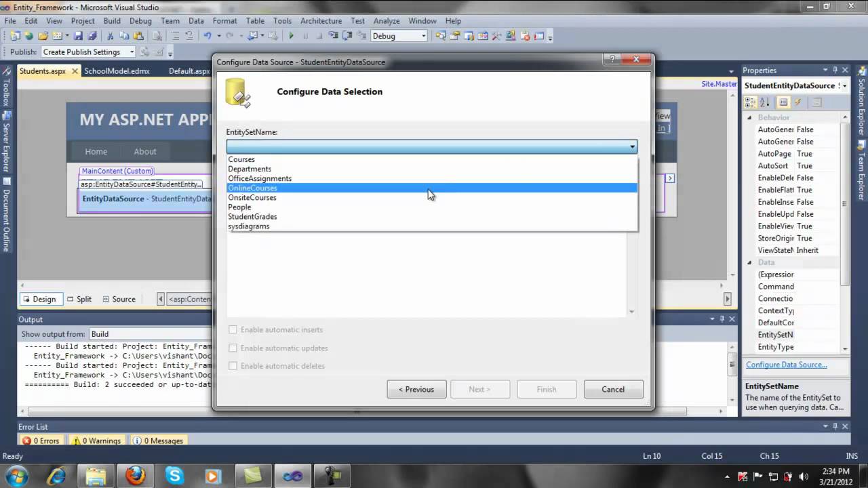Select StudentGrades in the dropdown list
868x488 pixels.
click(x=432, y=216)
